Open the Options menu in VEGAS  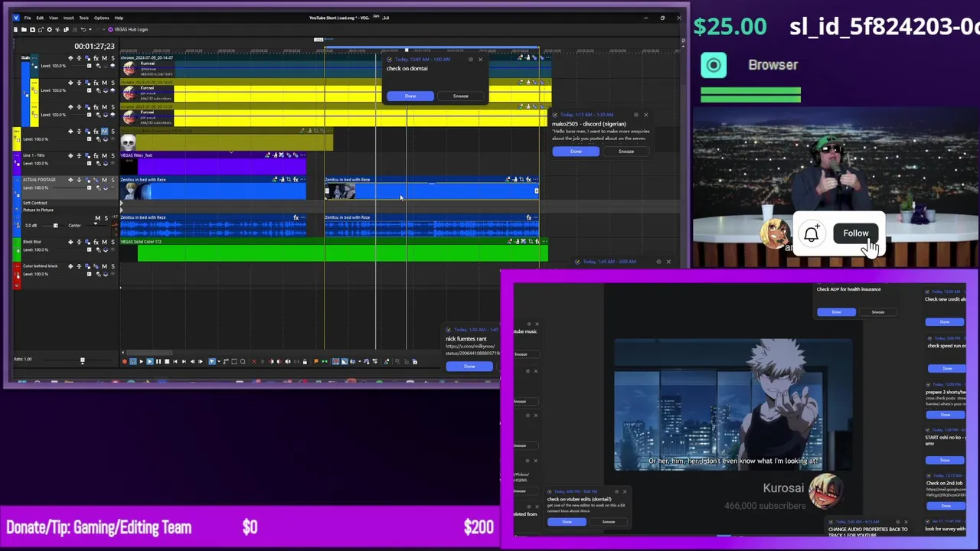tap(102, 18)
